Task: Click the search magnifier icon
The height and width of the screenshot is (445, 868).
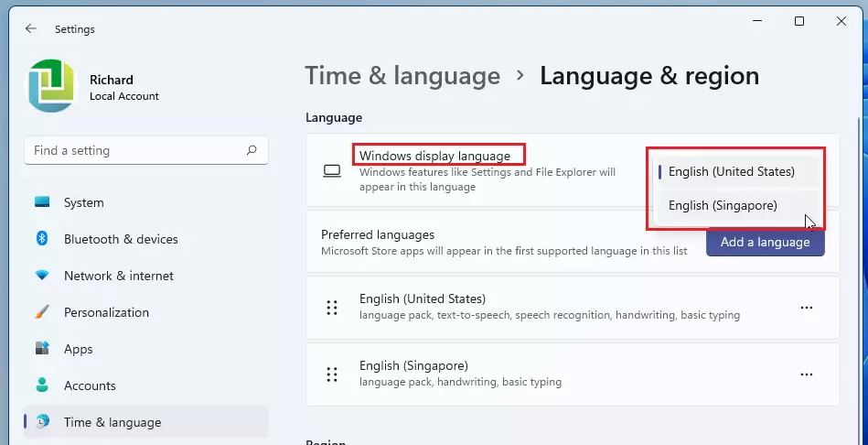Action: 252,150
